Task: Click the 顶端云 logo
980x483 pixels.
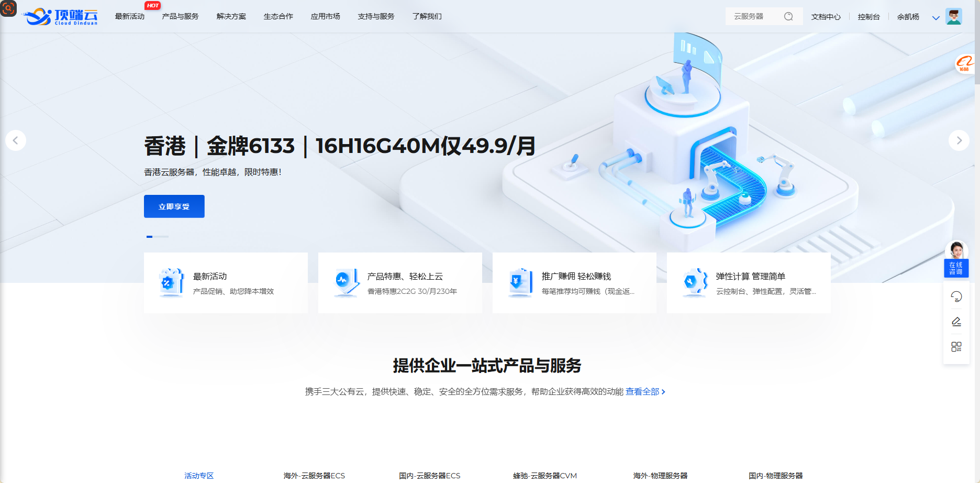Action: [x=61, y=17]
